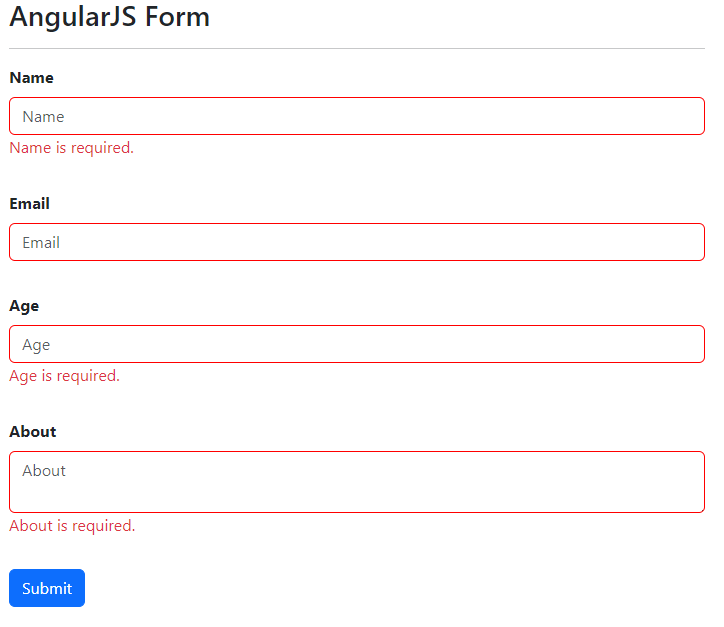The width and height of the screenshot is (724, 627).
Task: Click the 'Name is required.' error message
Action: [71, 148]
